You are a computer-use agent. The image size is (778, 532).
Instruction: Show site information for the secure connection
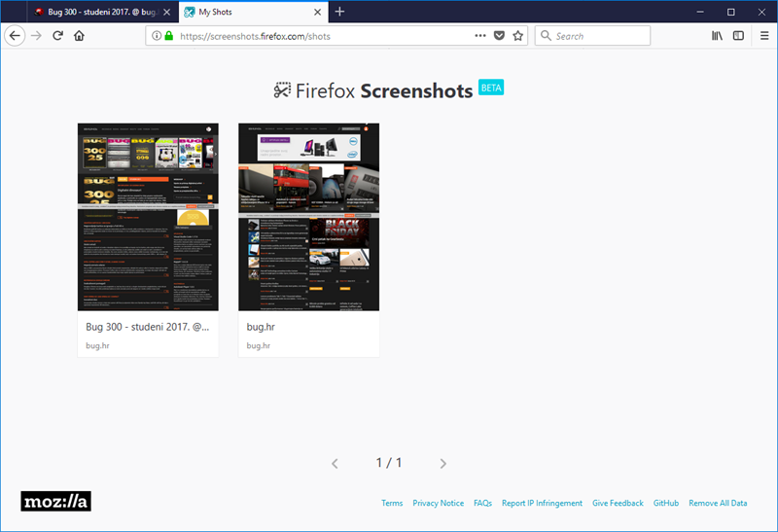pos(158,36)
